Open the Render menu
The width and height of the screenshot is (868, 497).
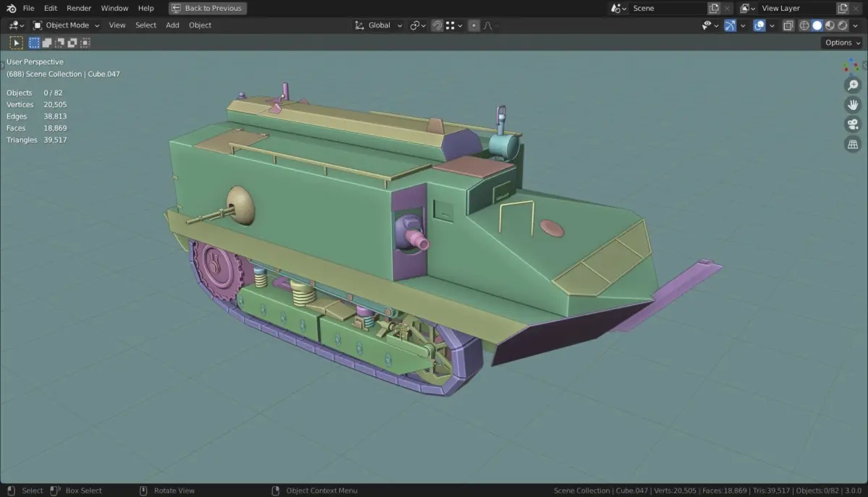79,8
